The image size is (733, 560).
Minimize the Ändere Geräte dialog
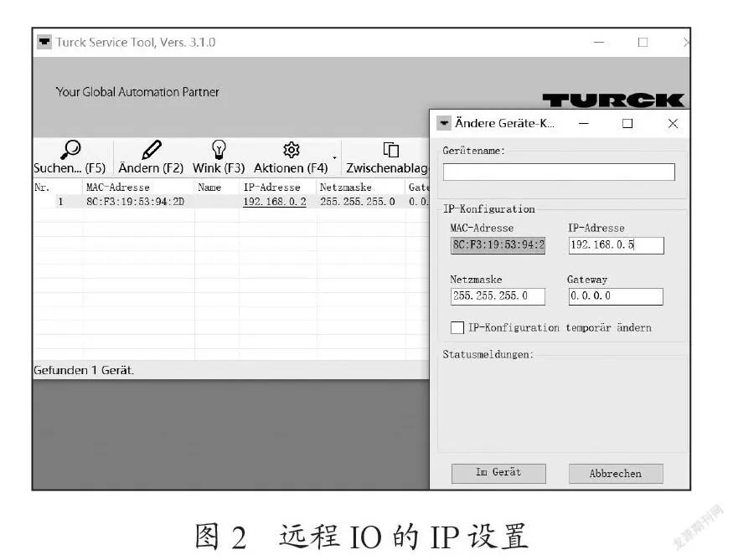point(583,123)
